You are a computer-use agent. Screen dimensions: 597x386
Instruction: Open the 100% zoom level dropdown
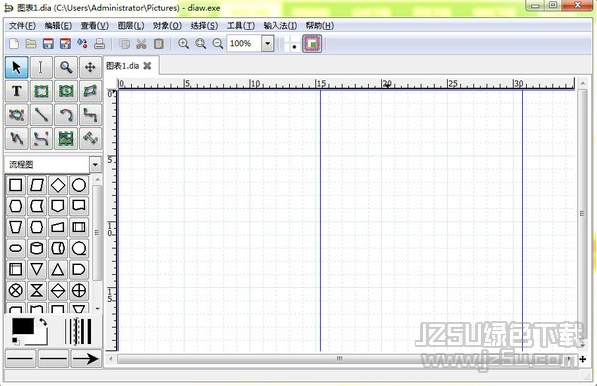268,43
